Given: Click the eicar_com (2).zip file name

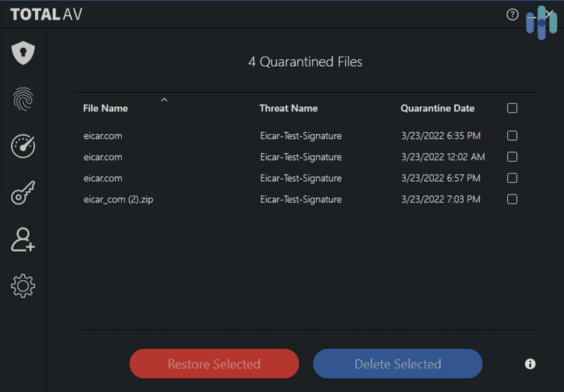Looking at the screenshot, I should [118, 199].
